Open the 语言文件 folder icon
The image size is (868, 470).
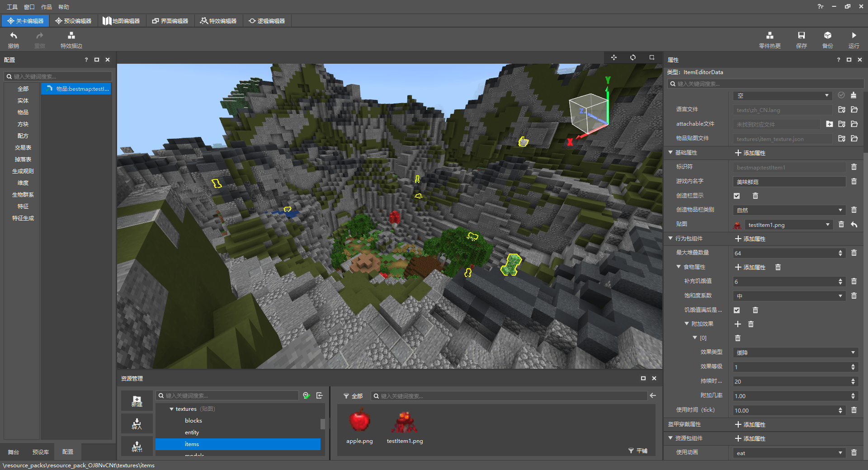pos(854,110)
